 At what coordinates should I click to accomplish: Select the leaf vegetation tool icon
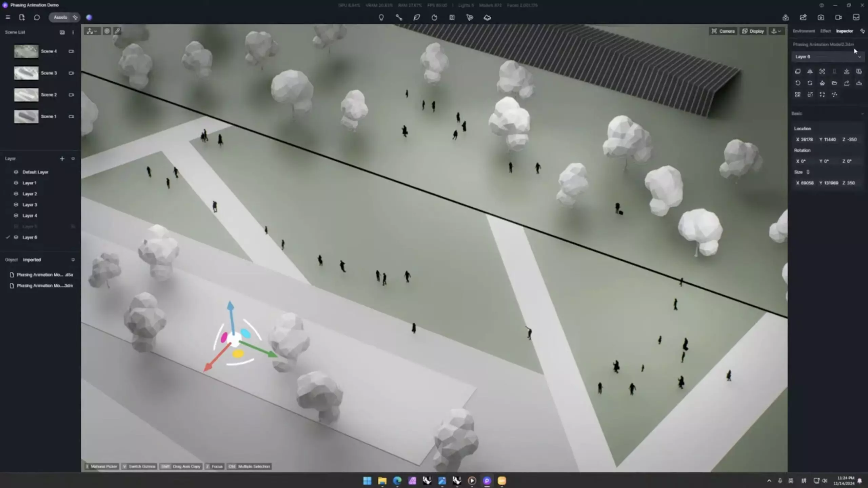click(x=417, y=18)
